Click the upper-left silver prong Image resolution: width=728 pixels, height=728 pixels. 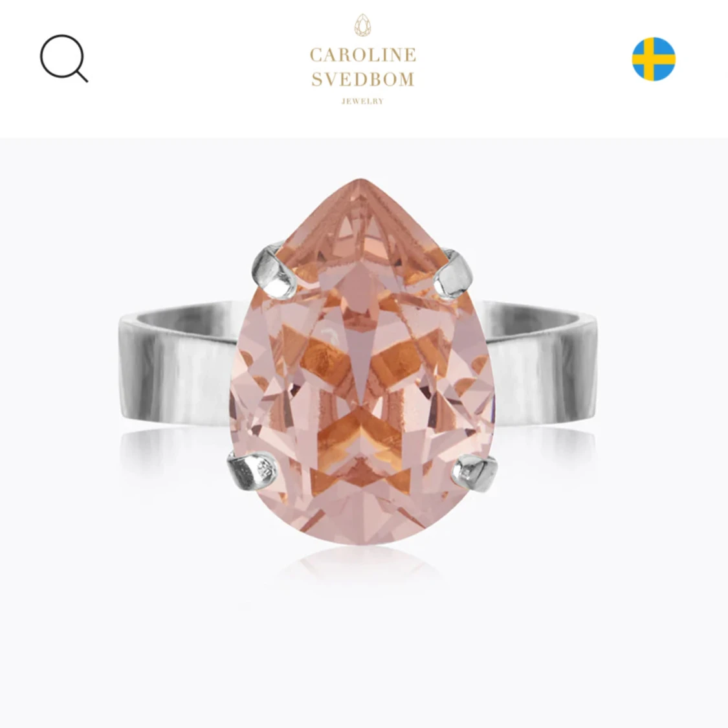[x=275, y=270]
